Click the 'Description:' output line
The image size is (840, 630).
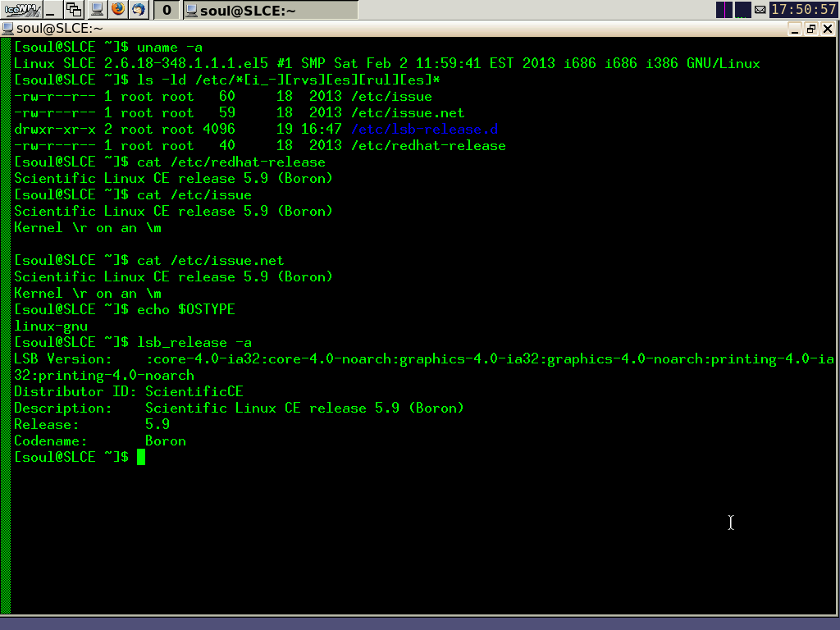coord(239,409)
